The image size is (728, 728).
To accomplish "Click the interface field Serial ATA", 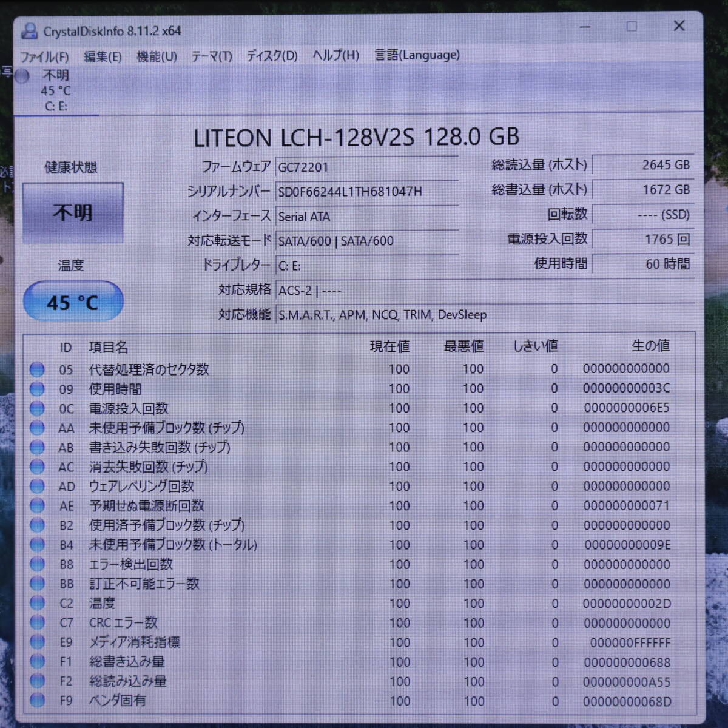I will coord(367,217).
